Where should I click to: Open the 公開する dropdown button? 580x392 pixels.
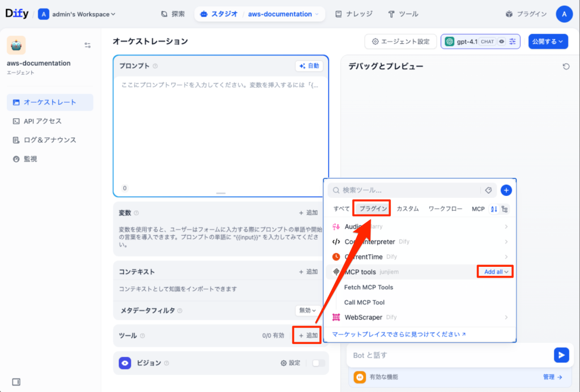pos(548,41)
